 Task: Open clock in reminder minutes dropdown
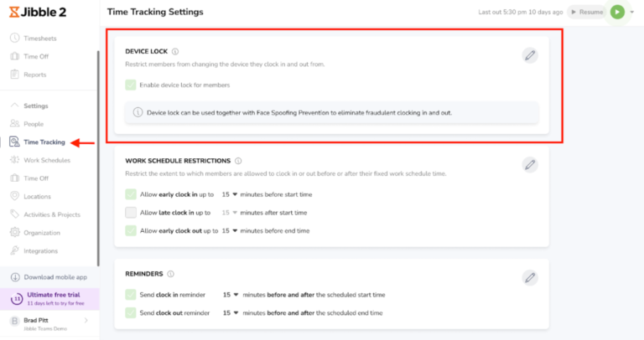tap(231, 295)
